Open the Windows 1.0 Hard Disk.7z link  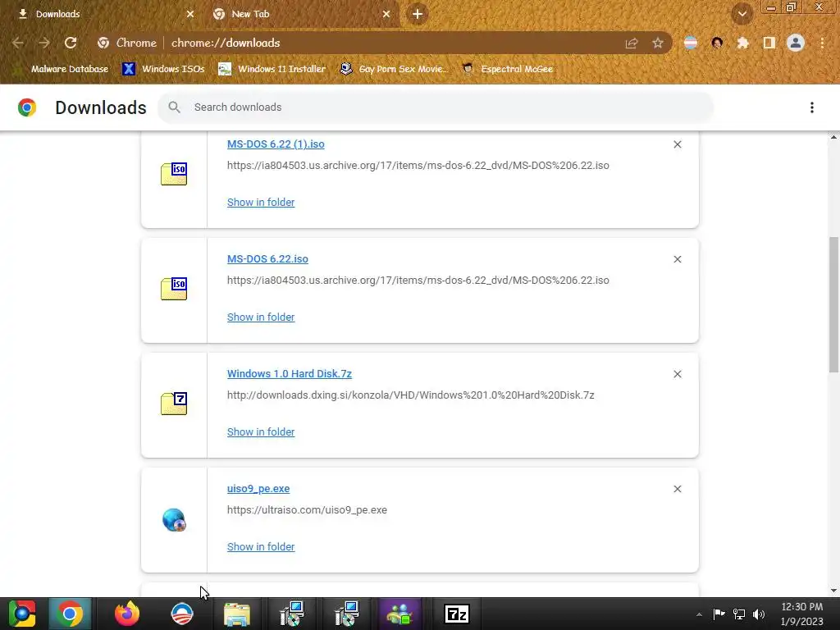click(x=290, y=374)
